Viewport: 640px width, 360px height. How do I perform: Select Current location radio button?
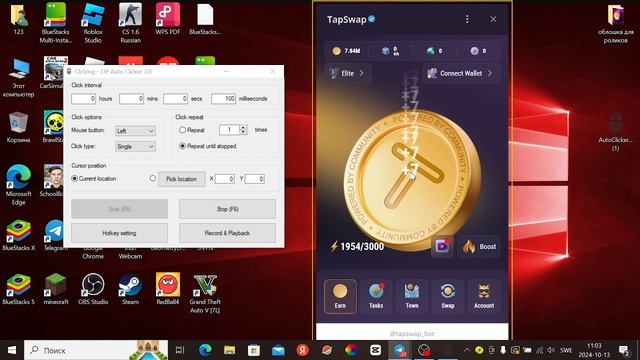point(74,178)
